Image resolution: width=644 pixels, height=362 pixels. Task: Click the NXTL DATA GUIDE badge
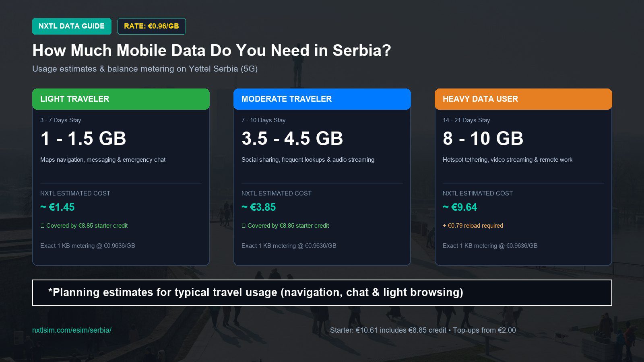pyautogui.click(x=72, y=26)
